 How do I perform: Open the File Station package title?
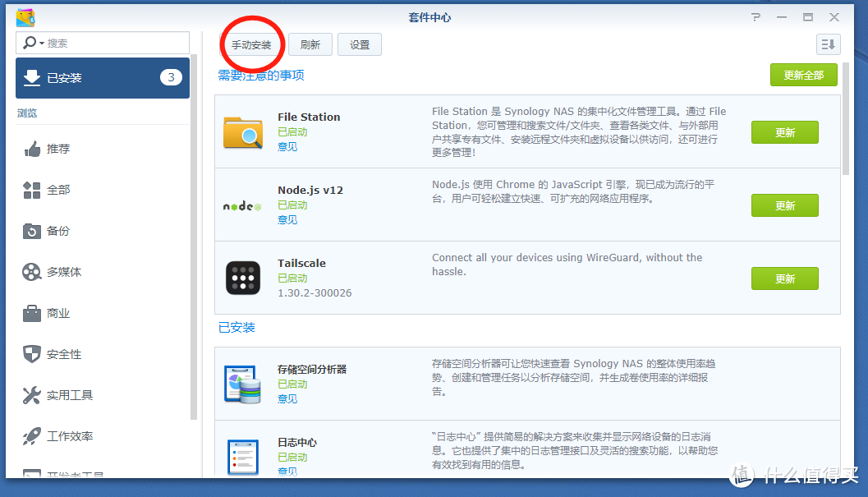pos(309,117)
